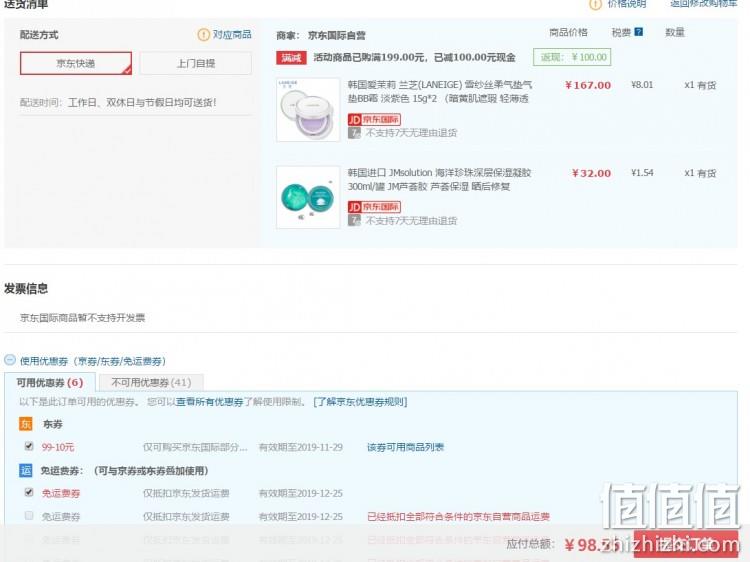This screenshot has height=562, width=750.
Task: Switch to 不可用优惠券 (41) tab
Action: point(151,383)
